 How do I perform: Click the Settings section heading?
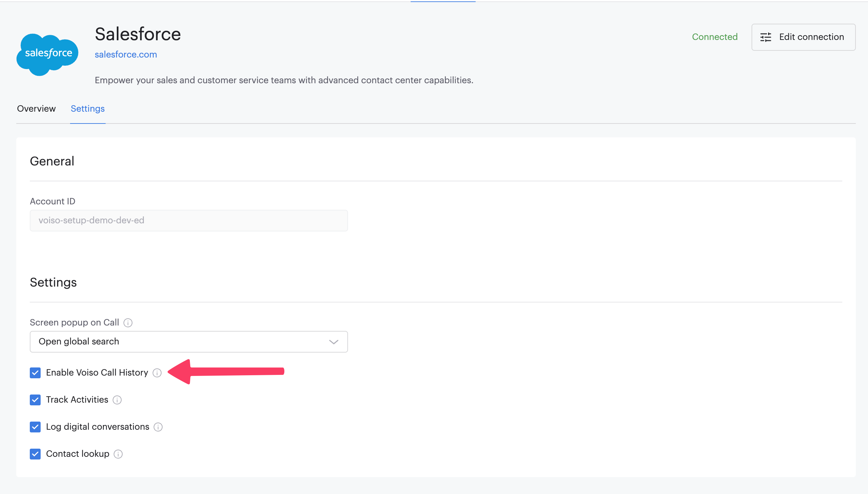point(53,283)
